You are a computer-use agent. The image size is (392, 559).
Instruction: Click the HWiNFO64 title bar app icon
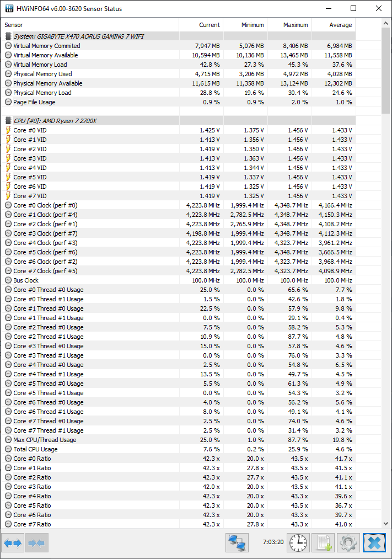[9, 8]
